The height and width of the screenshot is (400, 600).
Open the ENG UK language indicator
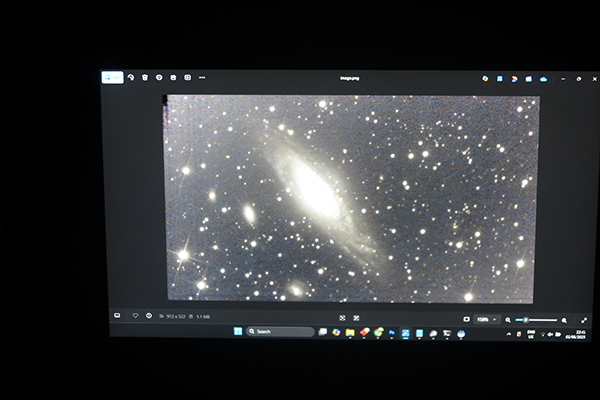point(531,334)
